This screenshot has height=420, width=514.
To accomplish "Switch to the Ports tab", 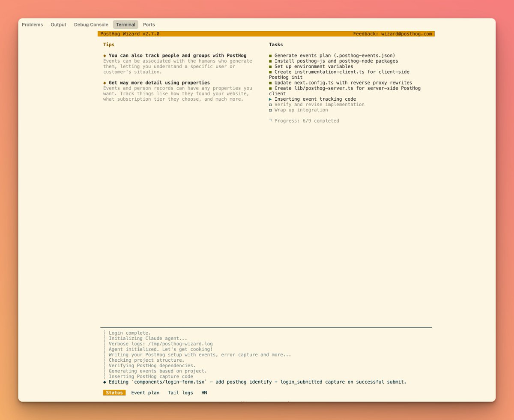I will pyautogui.click(x=149, y=24).
